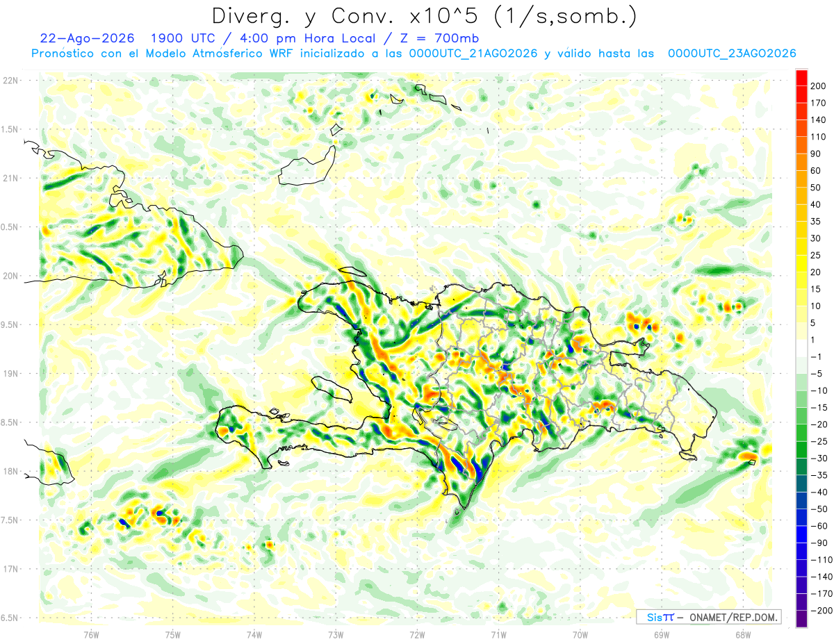Click the longitude label "68W"
Viewport: 834px width, 644px height.
click(742, 635)
